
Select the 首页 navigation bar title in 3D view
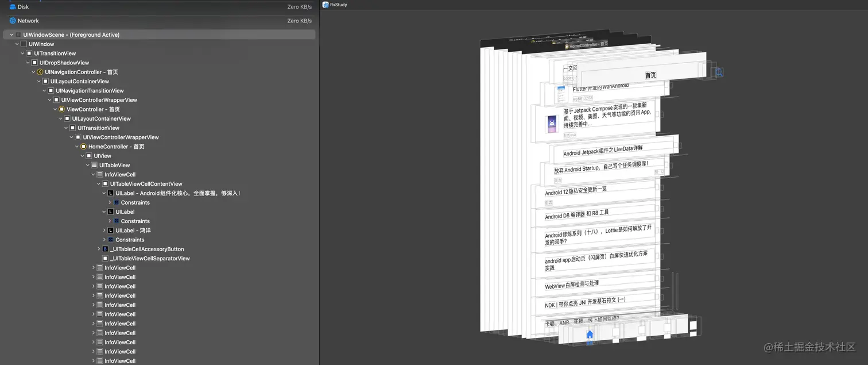tap(650, 75)
